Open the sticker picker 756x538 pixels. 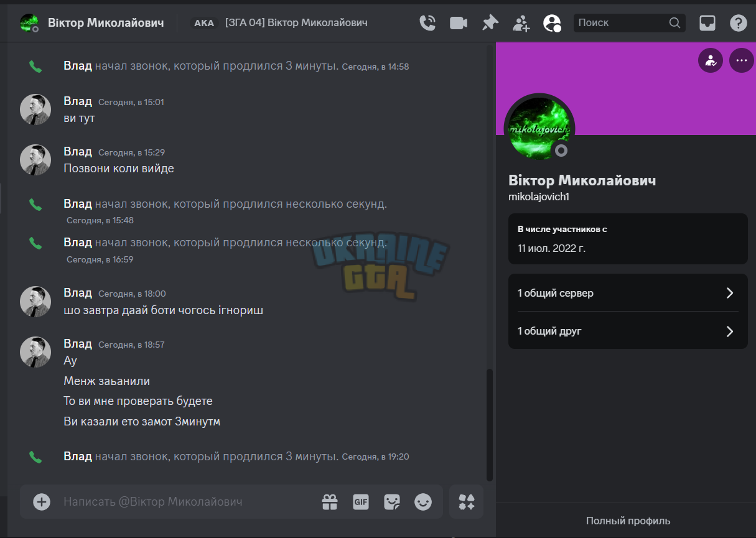392,501
